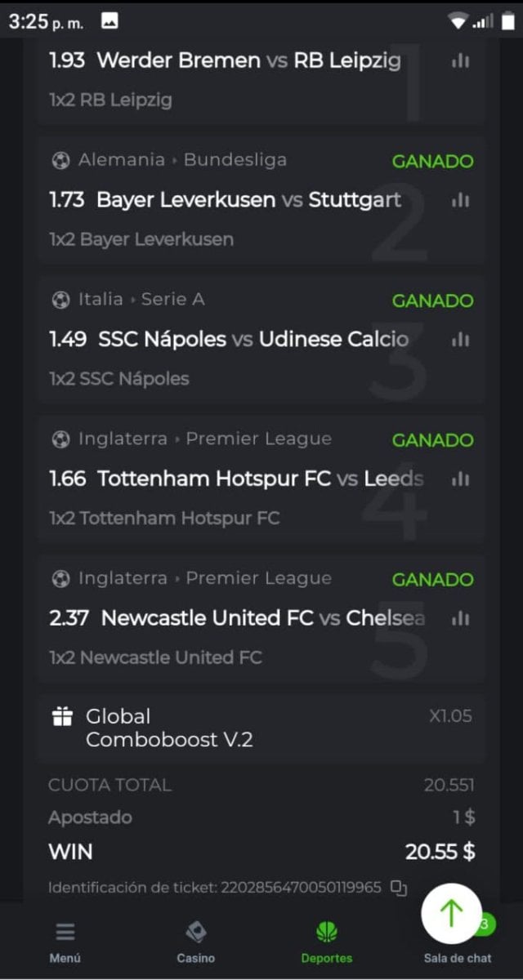Open the SSC Nápoles vs Udinese Calcio match

click(x=253, y=340)
